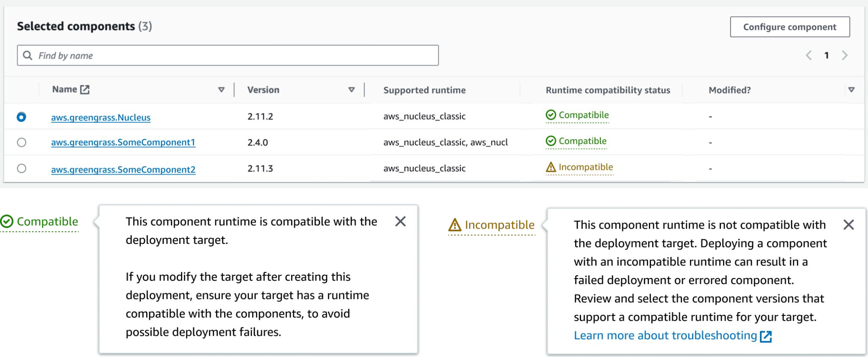Screen dimensions: 868x357
Task: Click version 2.11.3 cell
Action: point(260,169)
